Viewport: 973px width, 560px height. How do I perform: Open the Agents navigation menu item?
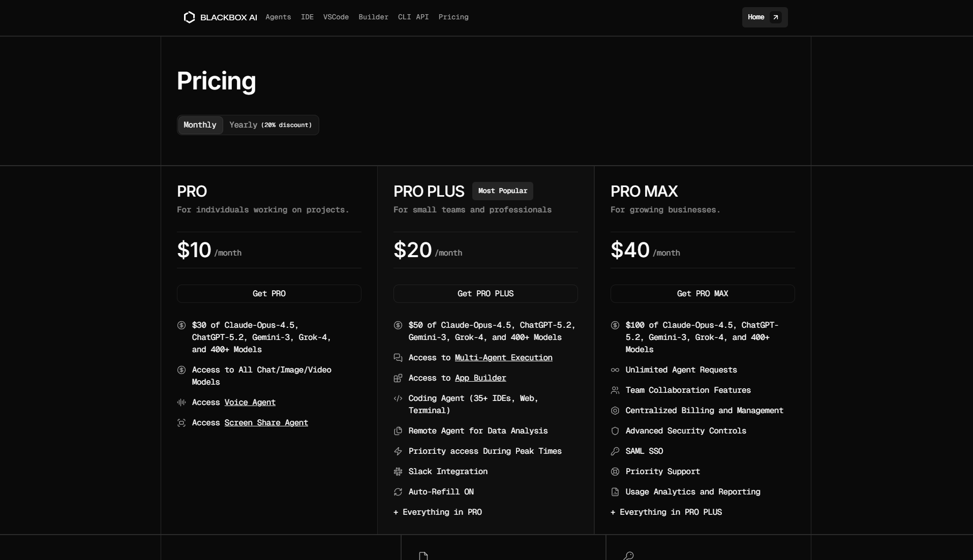[x=278, y=17]
